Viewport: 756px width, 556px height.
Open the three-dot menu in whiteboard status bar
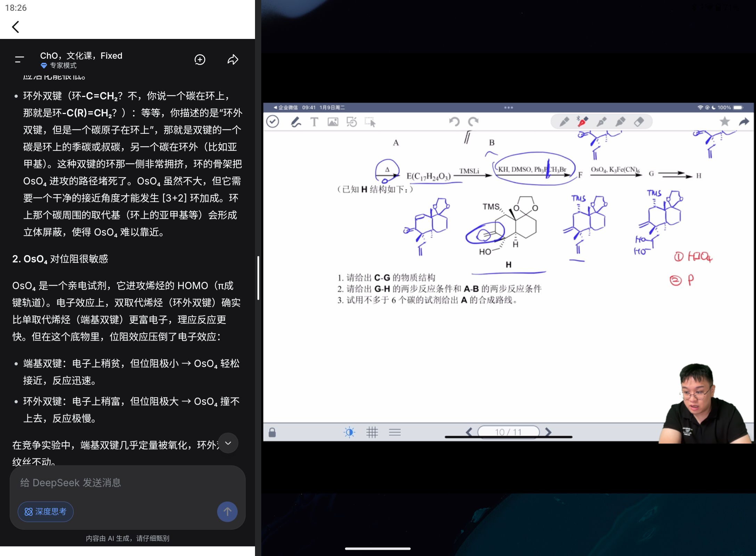(509, 107)
